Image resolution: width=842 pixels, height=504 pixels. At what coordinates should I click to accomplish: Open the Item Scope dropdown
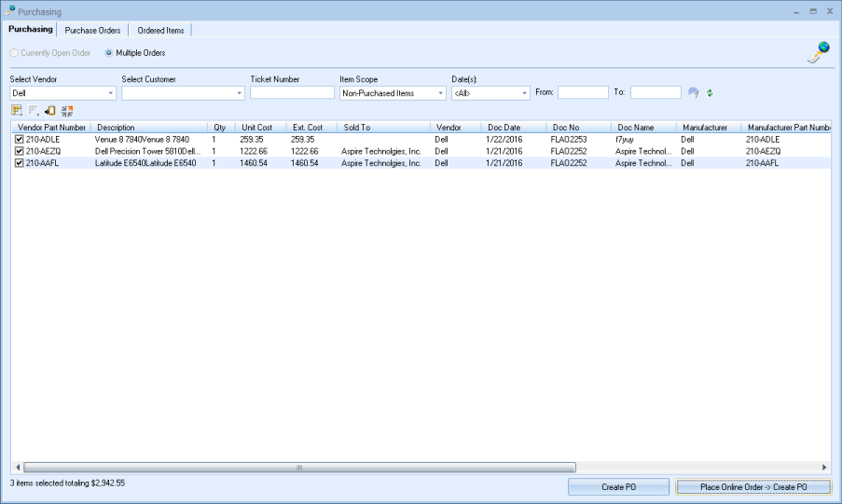(x=441, y=93)
